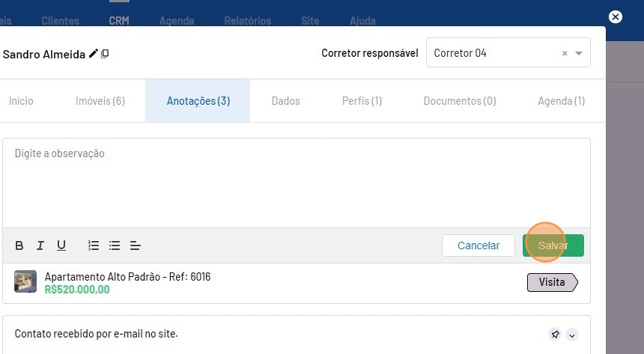
Task: Open the Documentos (0) tab
Action: click(459, 101)
